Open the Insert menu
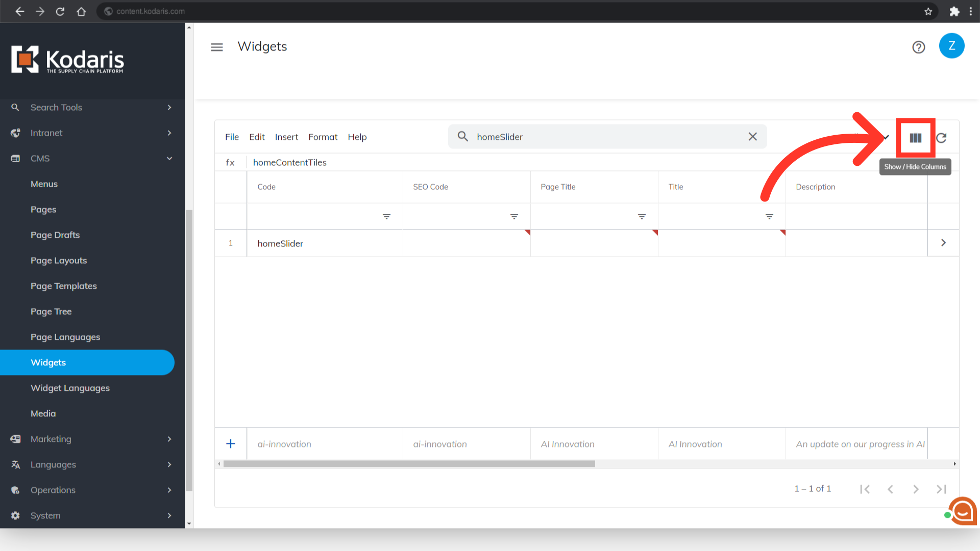This screenshot has width=980, height=551. pos(286,137)
